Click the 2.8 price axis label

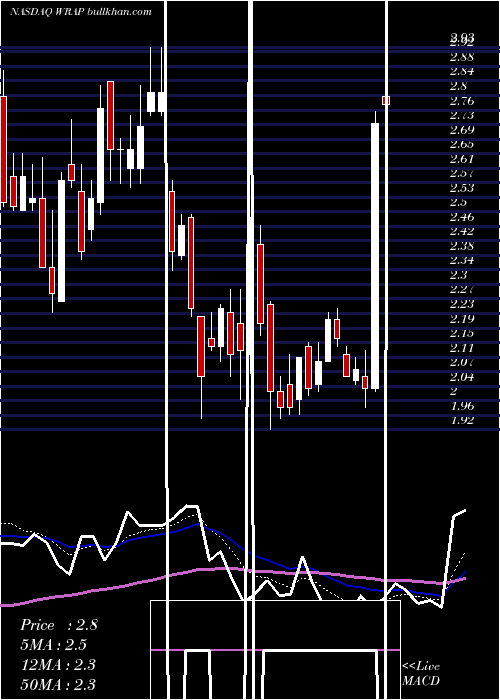pos(459,86)
